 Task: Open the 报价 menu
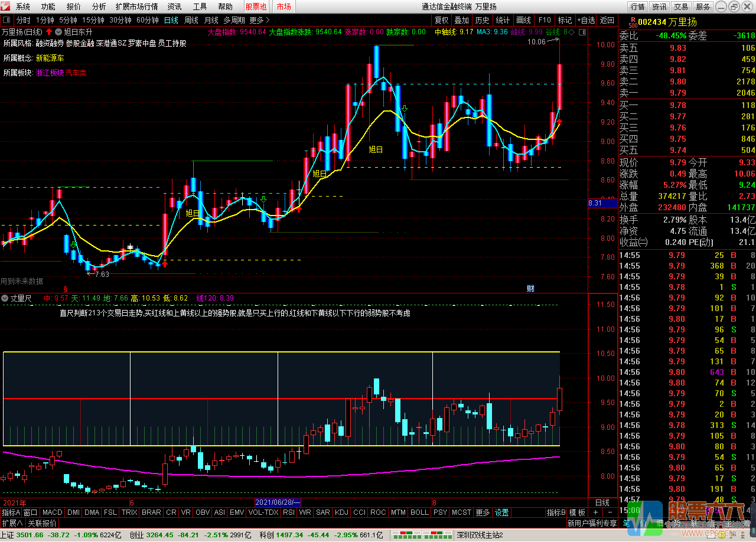pyautogui.click(x=74, y=6)
